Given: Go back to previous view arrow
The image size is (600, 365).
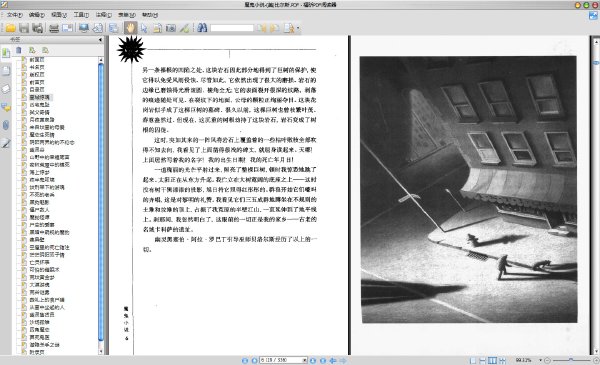Looking at the screenshot, I should tap(333, 360).
